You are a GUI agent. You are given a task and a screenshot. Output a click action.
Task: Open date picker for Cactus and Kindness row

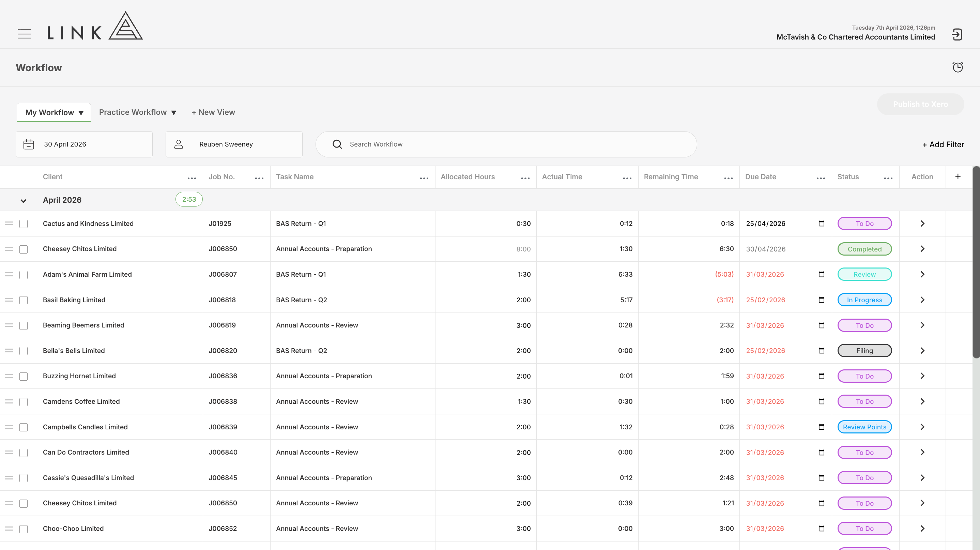[821, 223]
